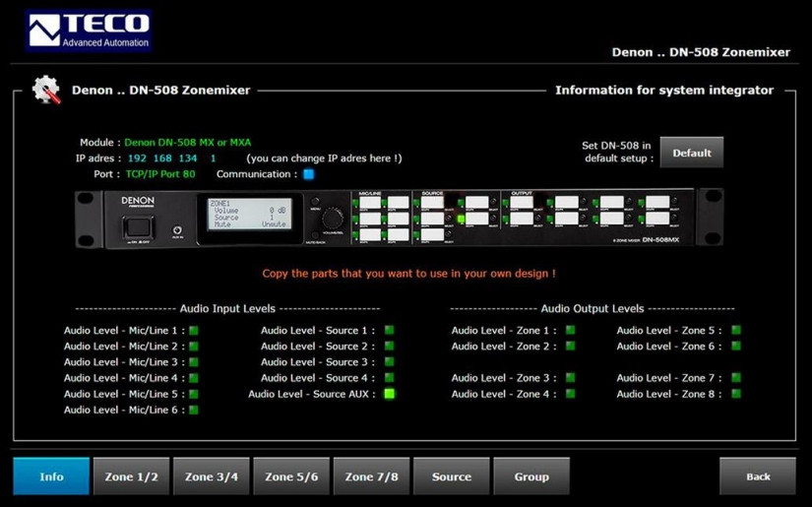Image resolution: width=812 pixels, height=507 pixels.
Task: Click the gear settings icon beside Zonemixer title
Action: click(45, 90)
